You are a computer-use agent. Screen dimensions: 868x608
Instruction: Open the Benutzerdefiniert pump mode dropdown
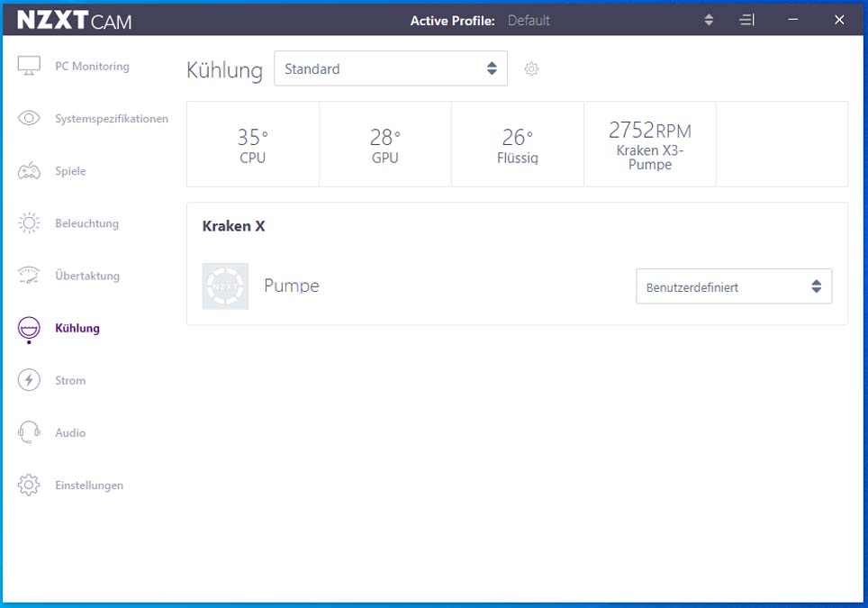click(734, 286)
